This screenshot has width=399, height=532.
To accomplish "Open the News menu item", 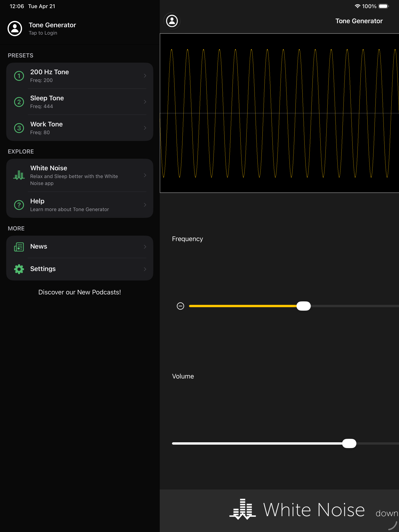I will [80, 247].
